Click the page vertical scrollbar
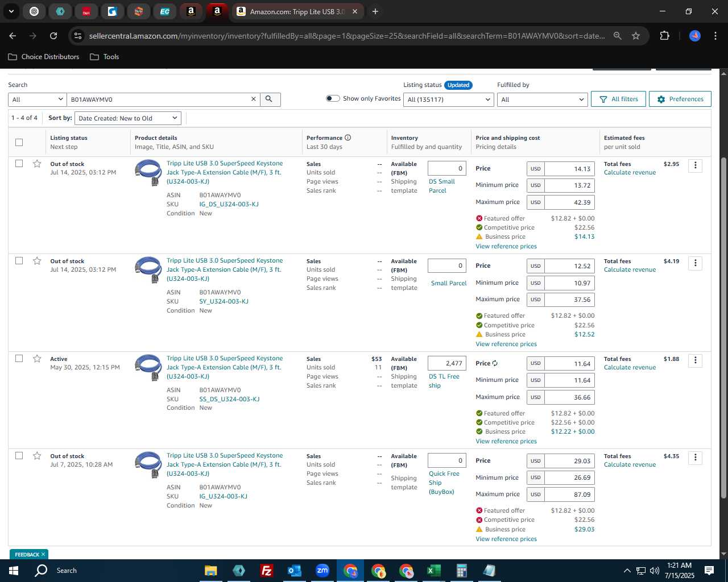The height and width of the screenshot is (582, 728). pyautogui.click(x=723, y=329)
